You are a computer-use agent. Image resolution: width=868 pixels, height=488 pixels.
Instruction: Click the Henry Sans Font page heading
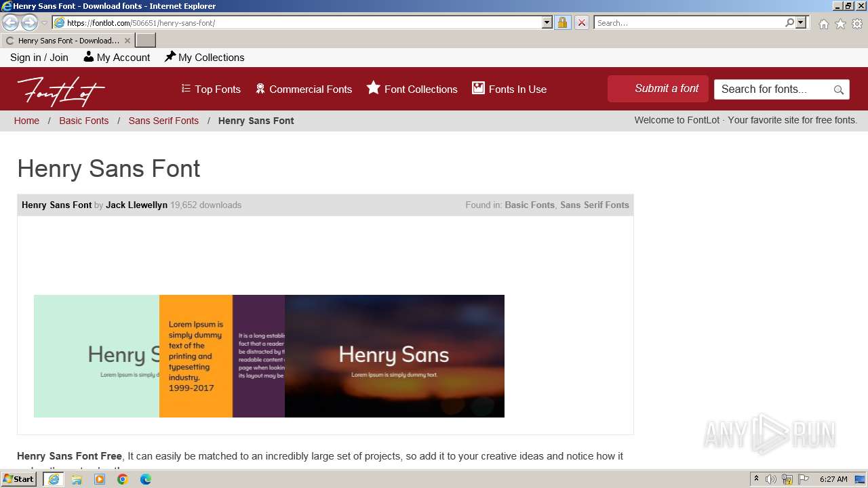(108, 168)
